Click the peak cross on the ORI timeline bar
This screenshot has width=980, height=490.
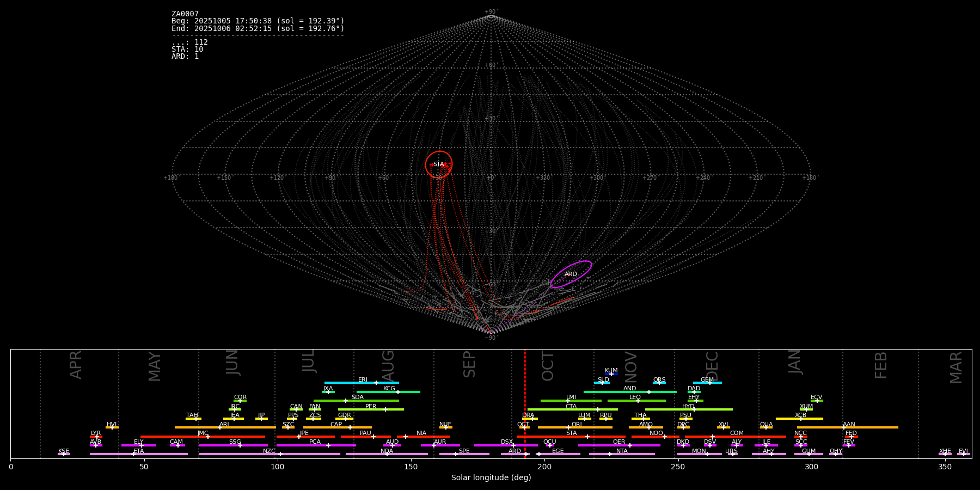[x=568, y=427]
